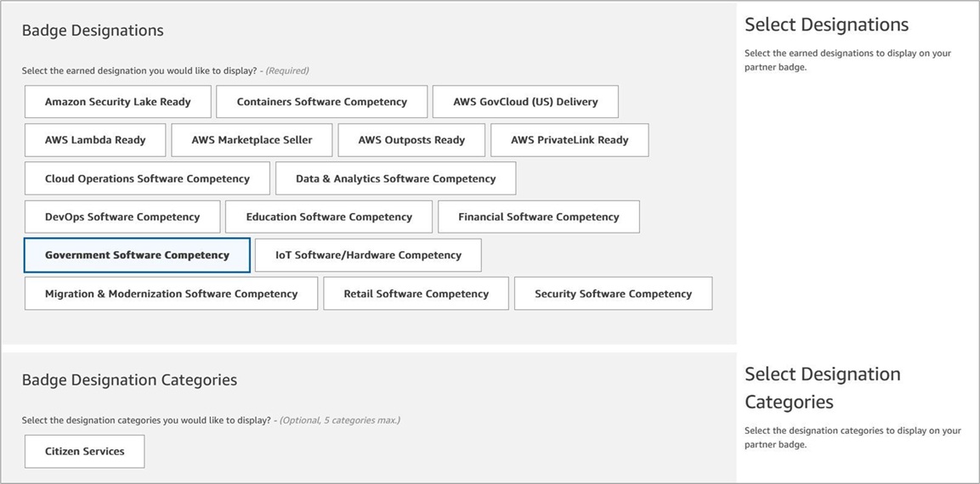980x484 pixels.
Task: Select Cloud Operations Software Competency
Action: pyautogui.click(x=148, y=178)
